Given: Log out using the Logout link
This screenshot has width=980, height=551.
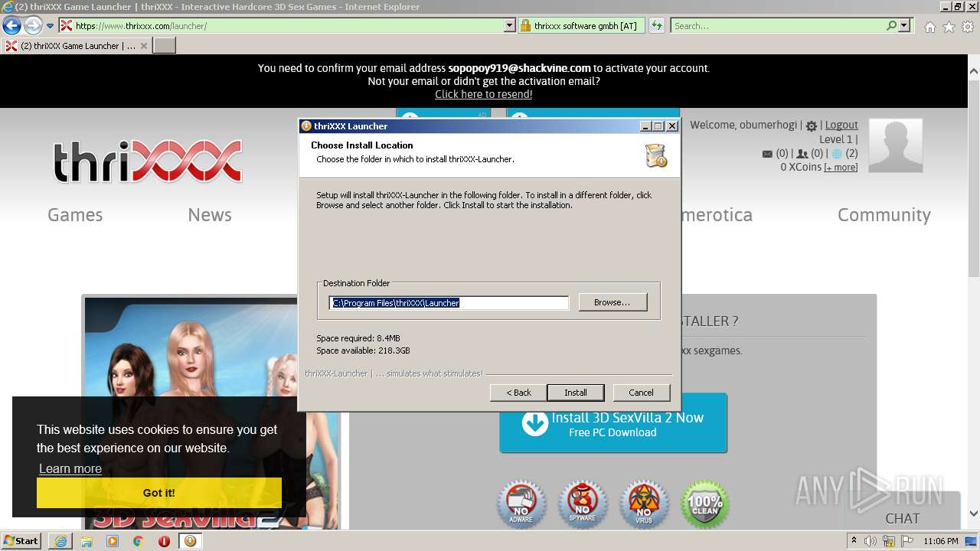Looking at the screenshot, I should tap(841, 125).
